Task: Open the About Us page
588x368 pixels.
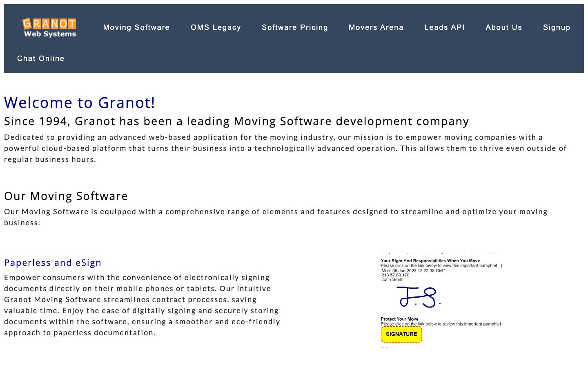Action: coord(504,27)
